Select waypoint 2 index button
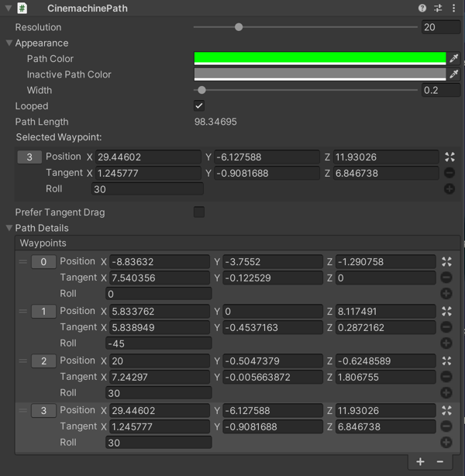The width and height of the screenshot is (465, 476). pos(43,361)
